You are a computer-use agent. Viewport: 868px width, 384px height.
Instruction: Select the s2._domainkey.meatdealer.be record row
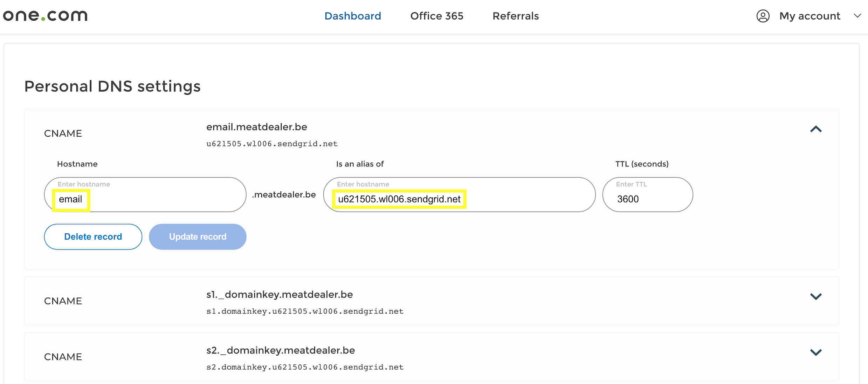pyautogui.click(x=432, y=357)
